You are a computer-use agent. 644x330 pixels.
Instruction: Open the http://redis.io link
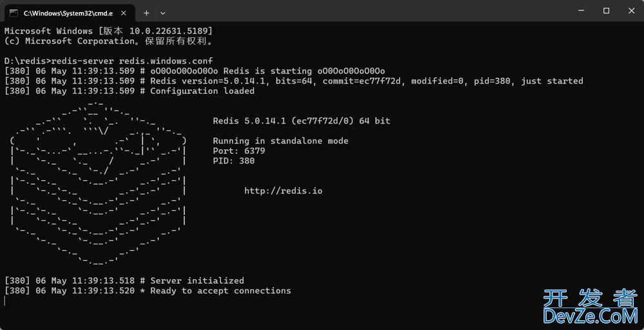[283, 191]
